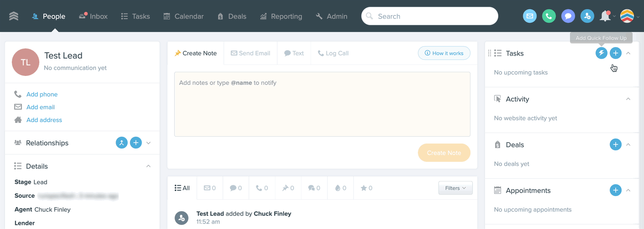Open the Calendar section
644x229 pixels.
point(184,16)
